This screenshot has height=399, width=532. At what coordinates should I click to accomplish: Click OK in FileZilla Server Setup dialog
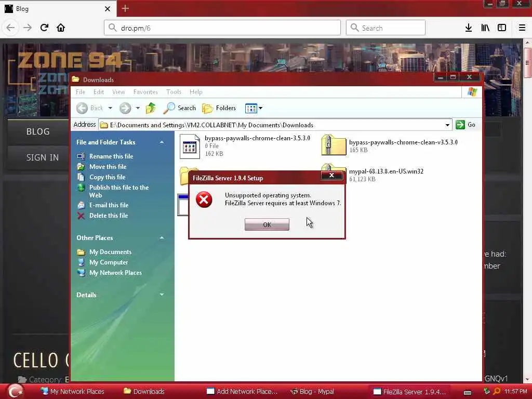coord(267,224)
